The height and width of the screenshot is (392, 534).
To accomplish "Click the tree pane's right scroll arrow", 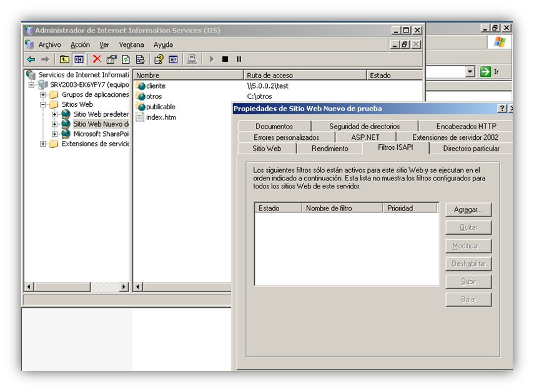I will click(124, 287).
